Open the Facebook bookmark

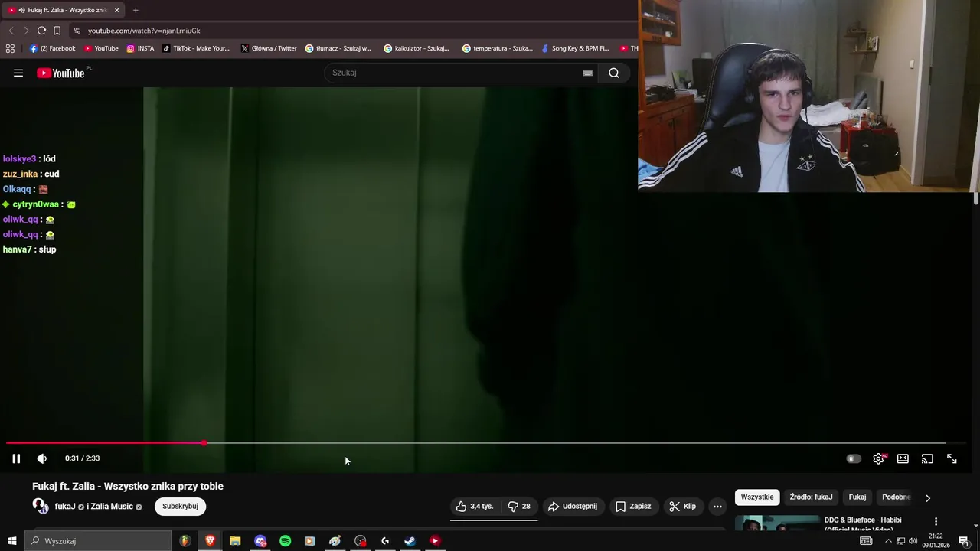click(53, 48)
